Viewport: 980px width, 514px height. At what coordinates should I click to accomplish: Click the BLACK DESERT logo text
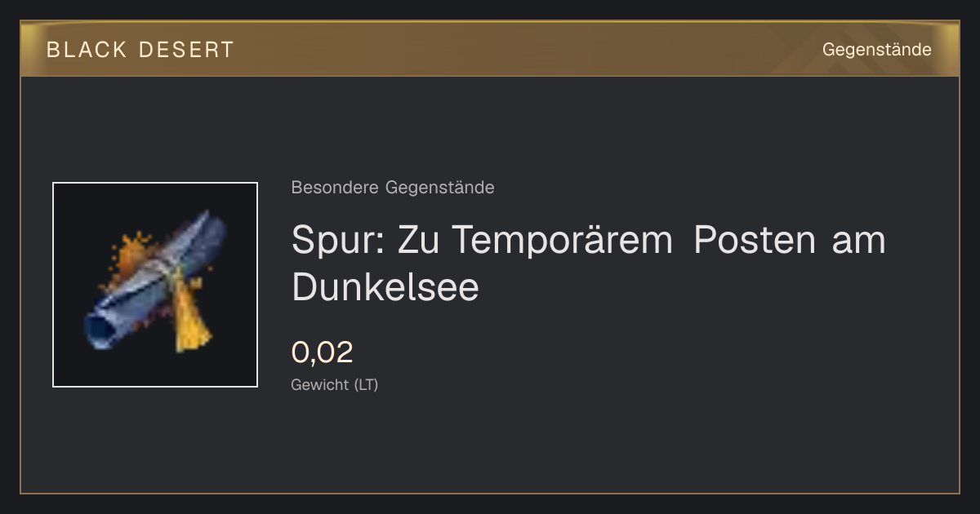(x=140, y=50)
